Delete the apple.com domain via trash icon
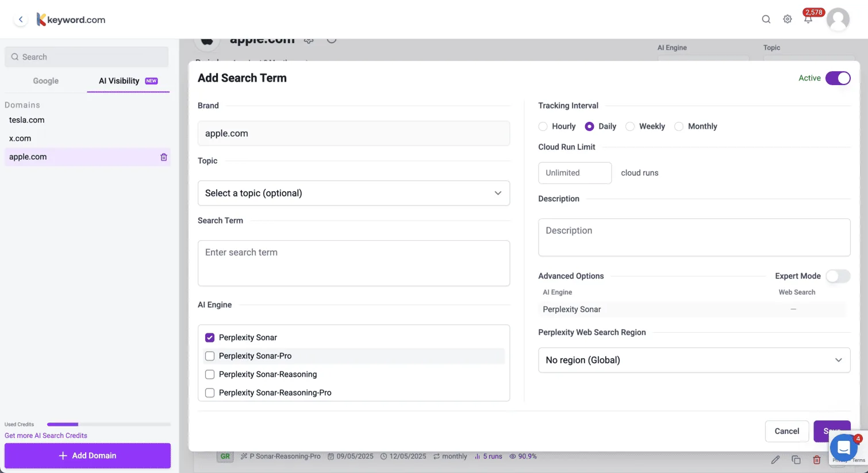The width and height of the screenshot is (868, 473). coord(163,156)
